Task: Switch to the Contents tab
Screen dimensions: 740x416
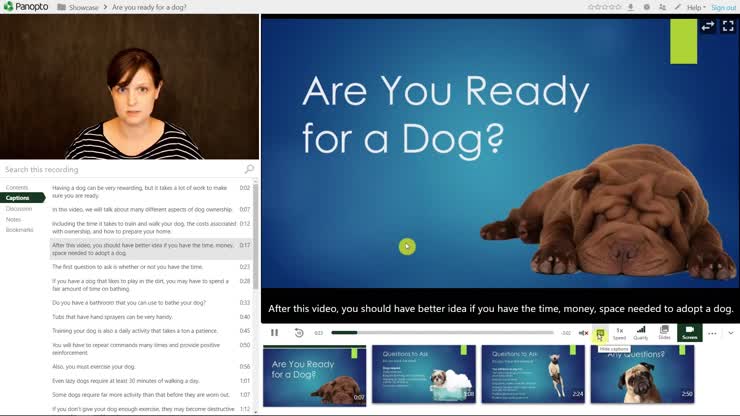Action: [x=17, y=187]
